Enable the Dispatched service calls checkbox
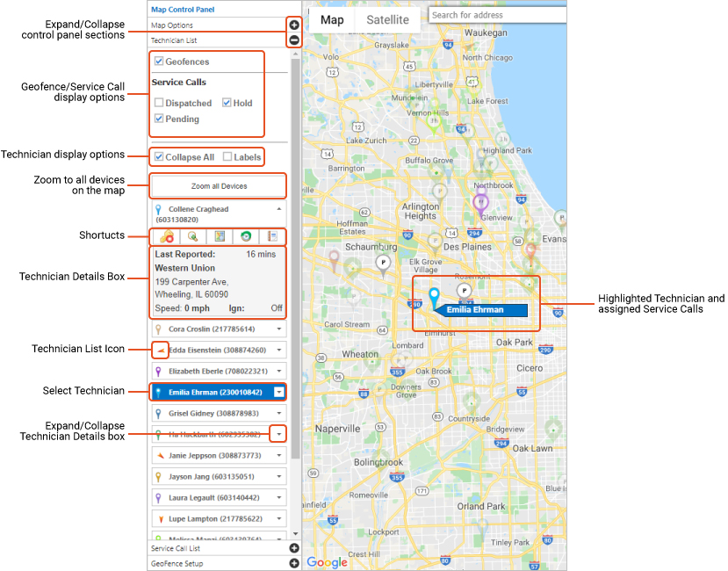 [159, 103]
